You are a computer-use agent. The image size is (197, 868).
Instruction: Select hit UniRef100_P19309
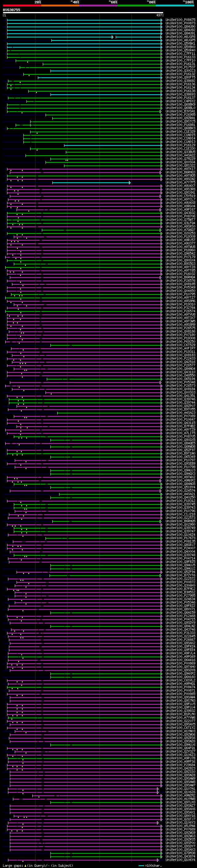pos(180,236)
